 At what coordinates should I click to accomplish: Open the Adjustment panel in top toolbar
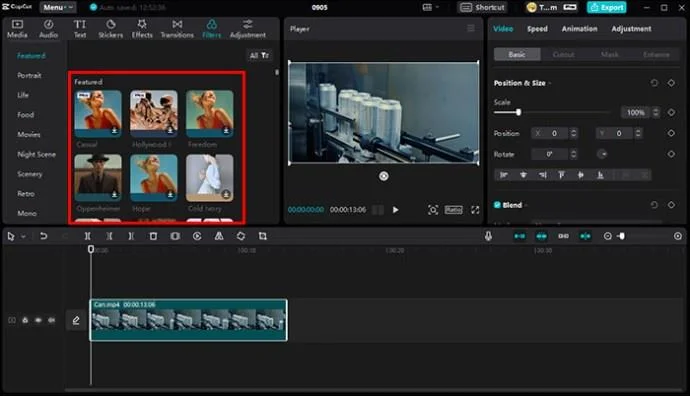pos(248,29)
